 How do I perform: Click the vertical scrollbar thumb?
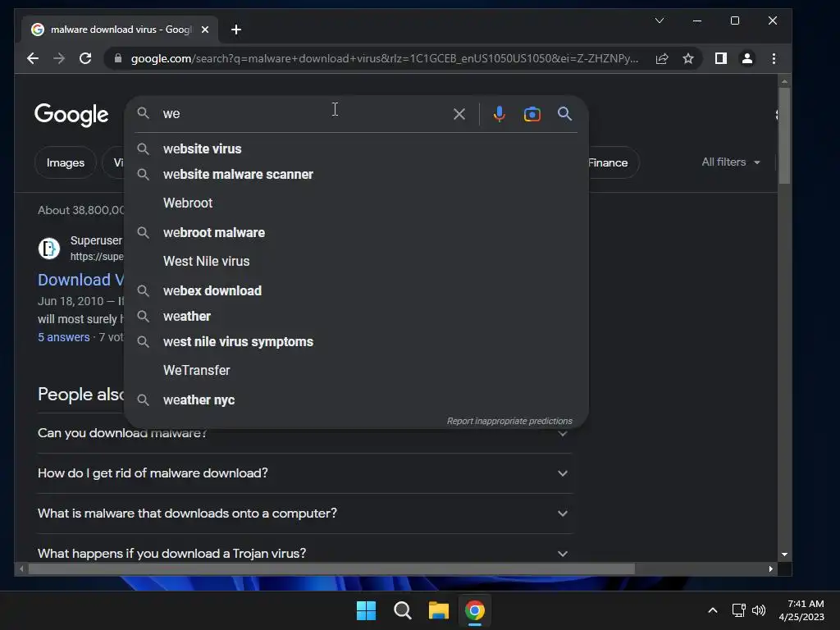[x=784, y=135]
